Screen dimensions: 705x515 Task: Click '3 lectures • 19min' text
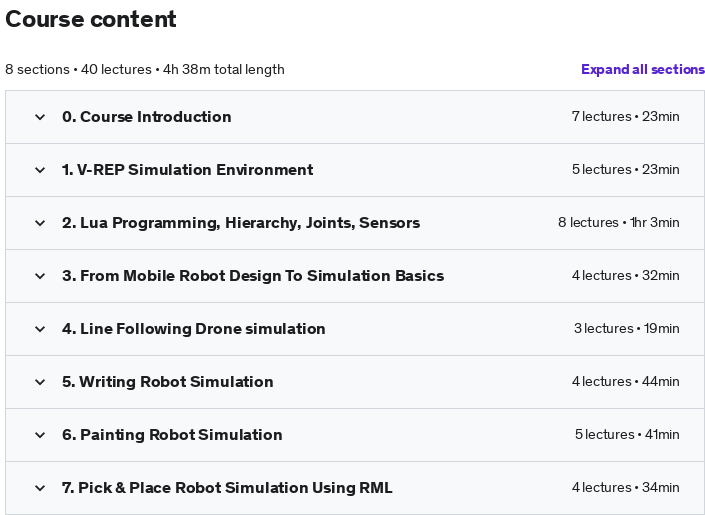pyautogui.click(x=626, y=328)
